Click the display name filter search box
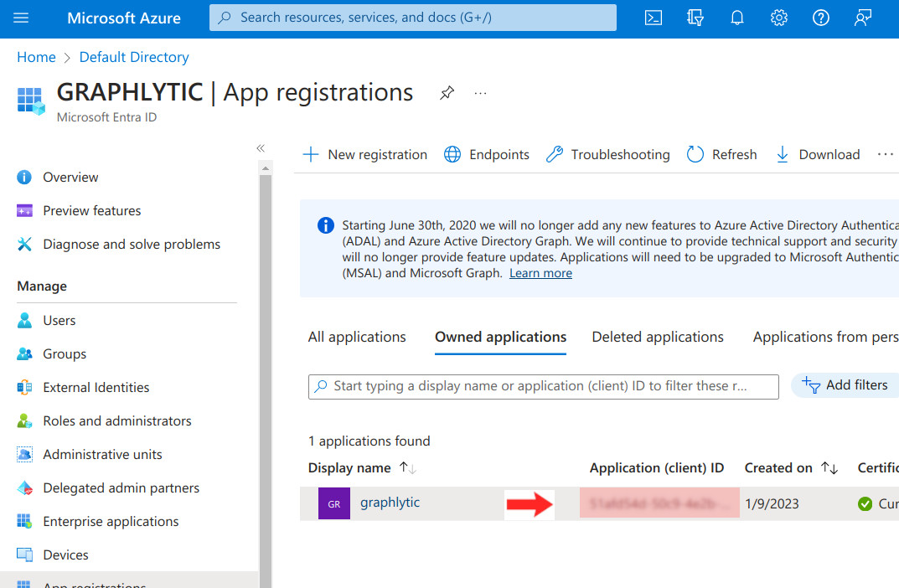 click(x=543, y=386)
